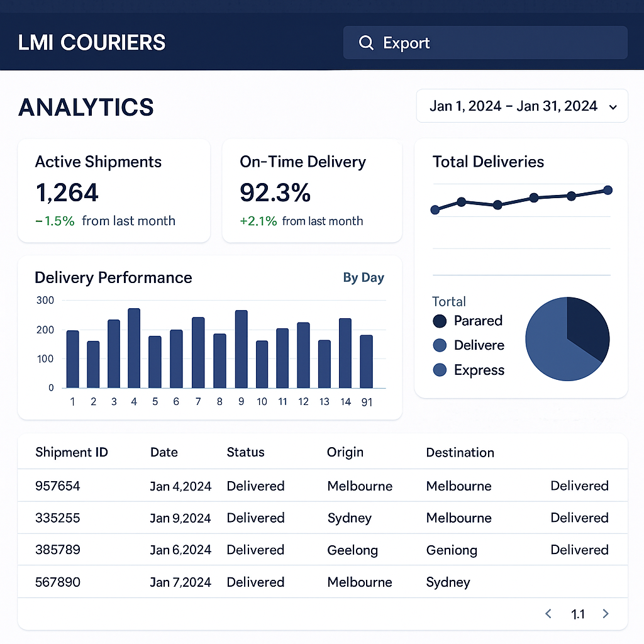Screen dimensions: 644x644
Task: Expand the By Day options
Action: 364,277
